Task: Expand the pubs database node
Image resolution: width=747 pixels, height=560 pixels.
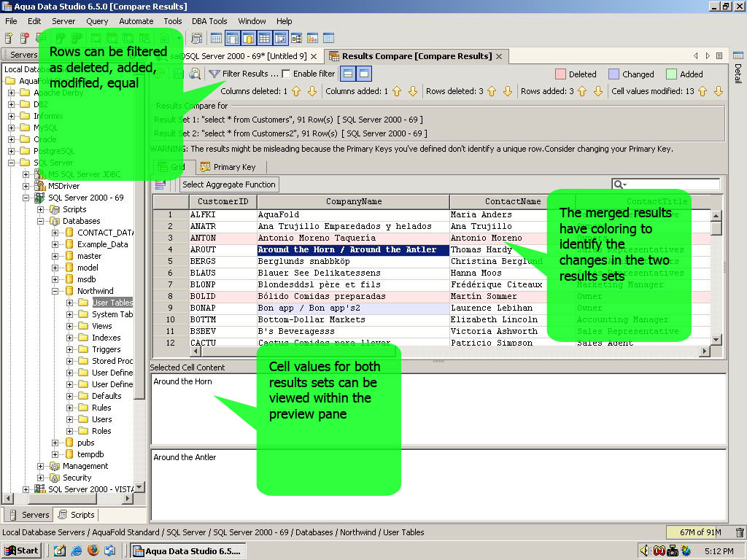Action: point(55,443)
